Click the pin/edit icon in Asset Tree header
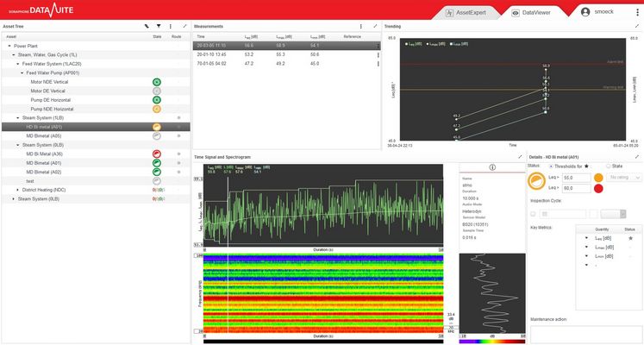Image resolution: width=644 pixels, height=345 pixels. pos(147,27)
